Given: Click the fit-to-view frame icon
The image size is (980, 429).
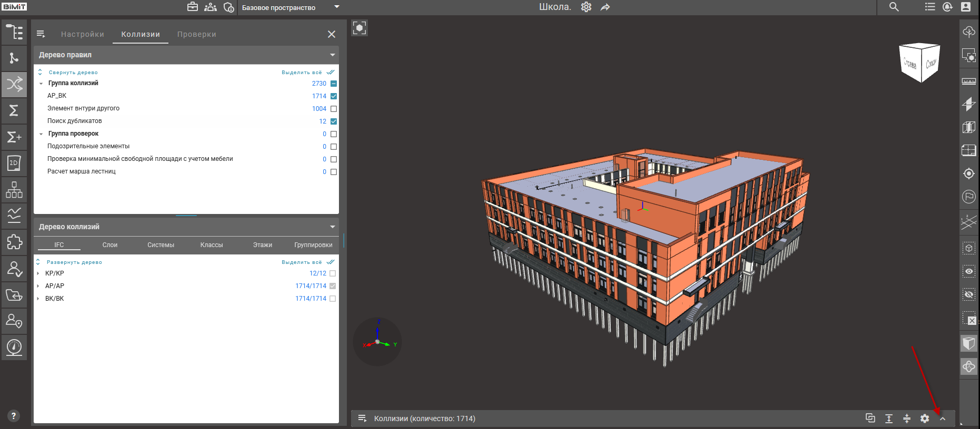Looking at the screenshot, I should 359,28.
